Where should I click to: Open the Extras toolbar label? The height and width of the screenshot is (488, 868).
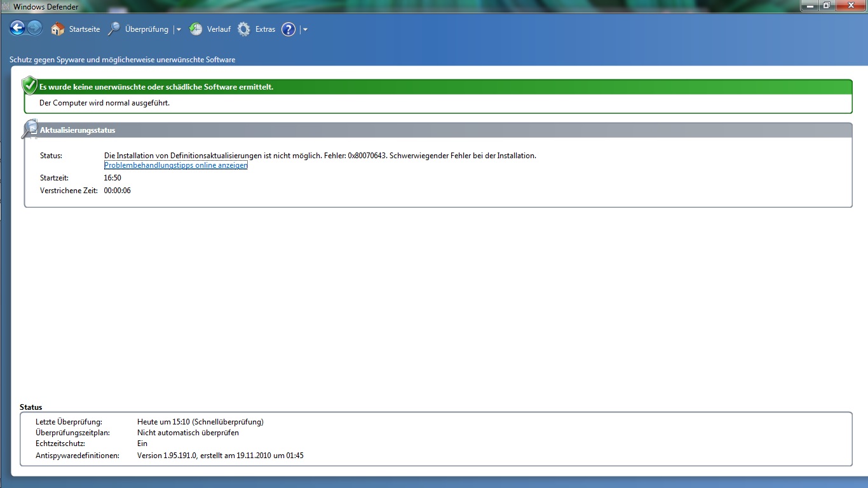[265, 29]
